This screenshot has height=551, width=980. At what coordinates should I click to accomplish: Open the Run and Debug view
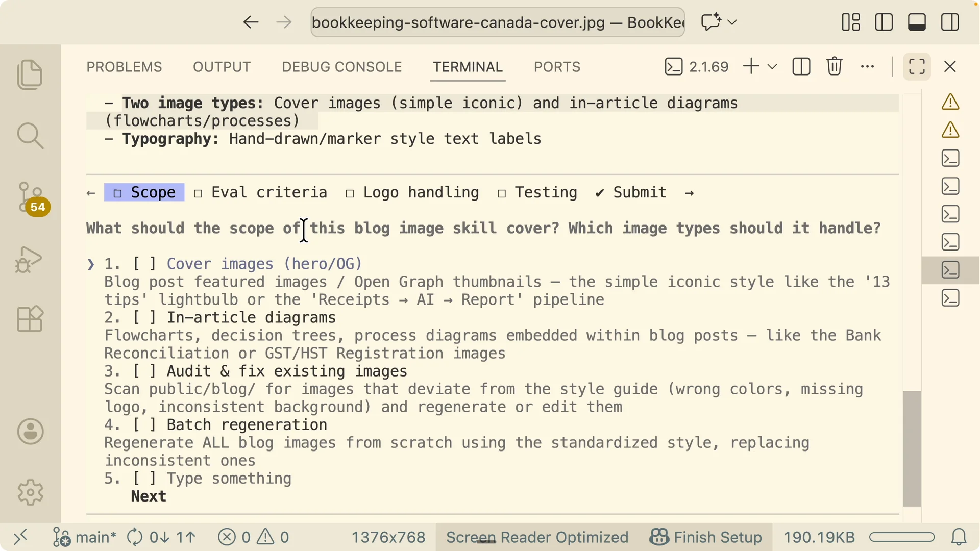29,260
